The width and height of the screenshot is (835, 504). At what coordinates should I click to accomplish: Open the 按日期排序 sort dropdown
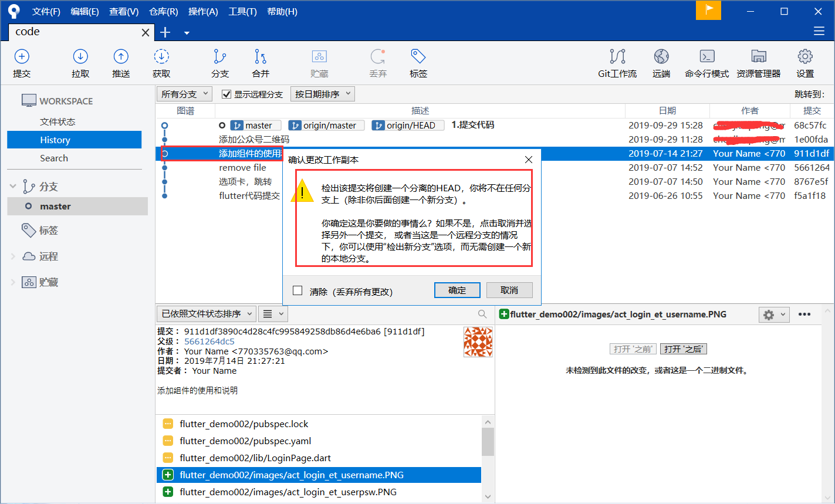pos(322,93)
